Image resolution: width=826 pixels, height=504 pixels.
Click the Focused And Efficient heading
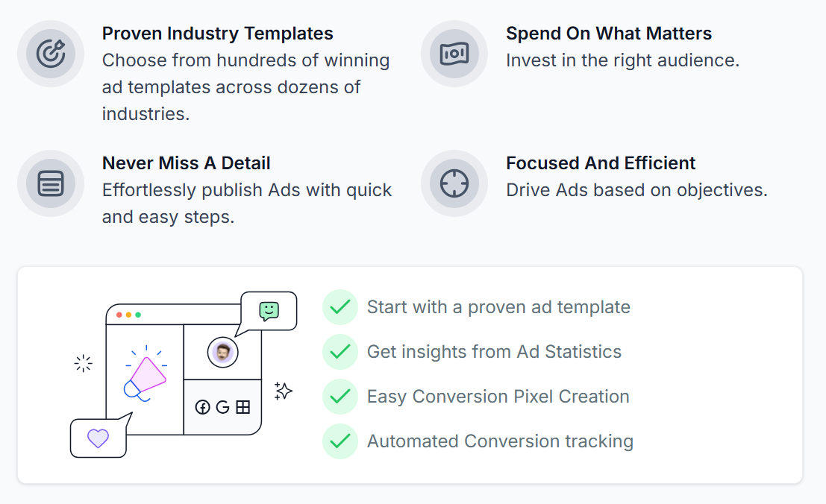point(601,163)
